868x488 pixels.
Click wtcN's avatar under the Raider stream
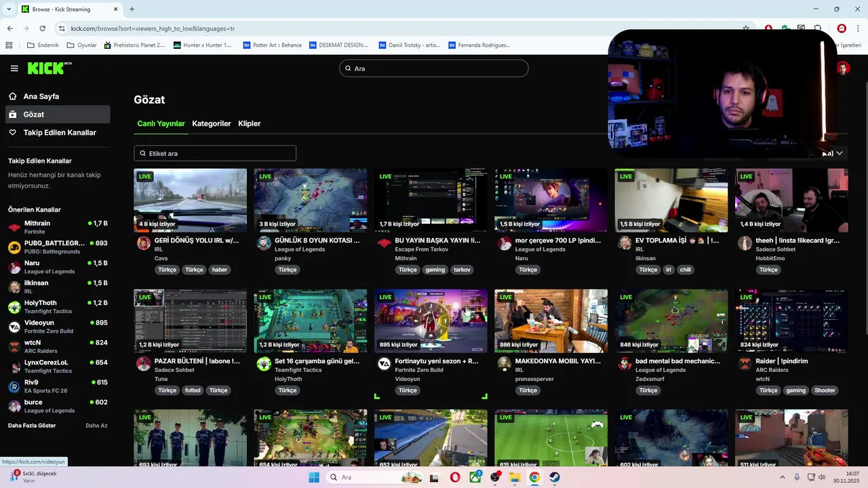(745, 364)
